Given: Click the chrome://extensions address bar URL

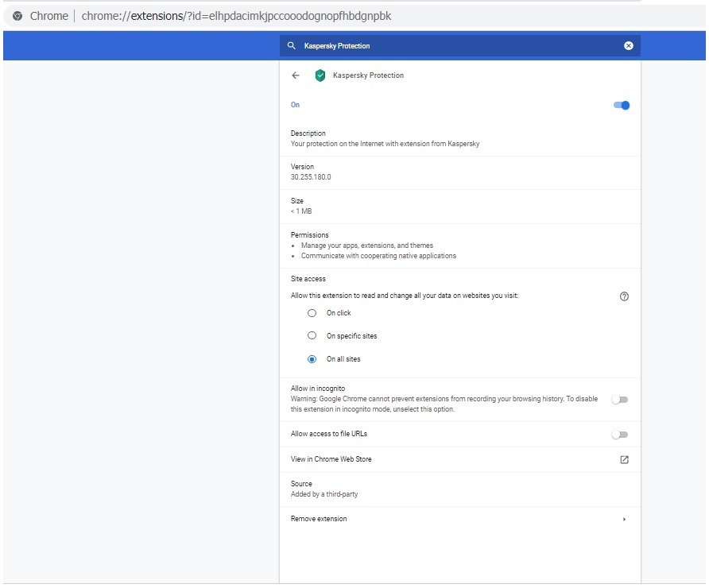Looking at the screenshot, I should pos(236,16).
